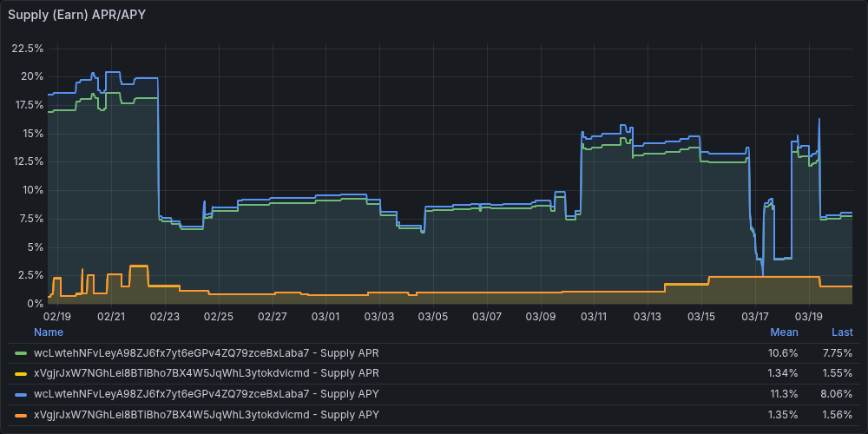Toggle xVgjrJx Supply APY series label
Viewport: 868px width, 434px height.
pyautogui.click(x=207, y=415)
